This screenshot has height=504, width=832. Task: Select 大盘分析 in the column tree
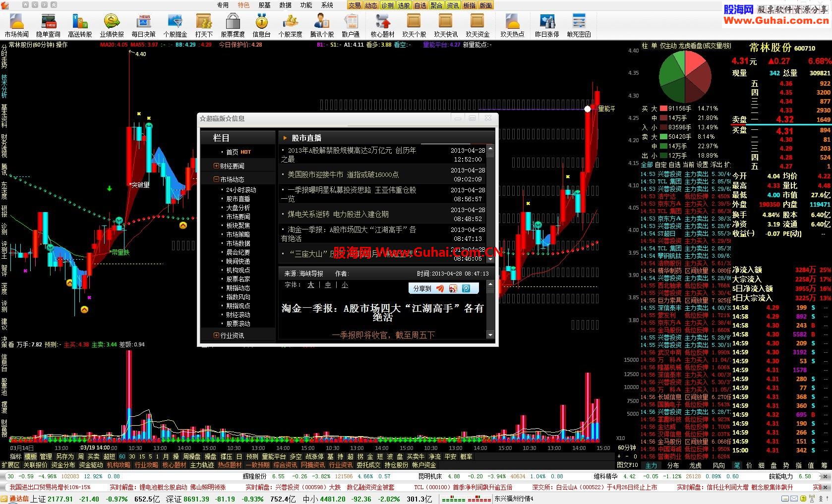pyautogui.click(x=238, y=208)
